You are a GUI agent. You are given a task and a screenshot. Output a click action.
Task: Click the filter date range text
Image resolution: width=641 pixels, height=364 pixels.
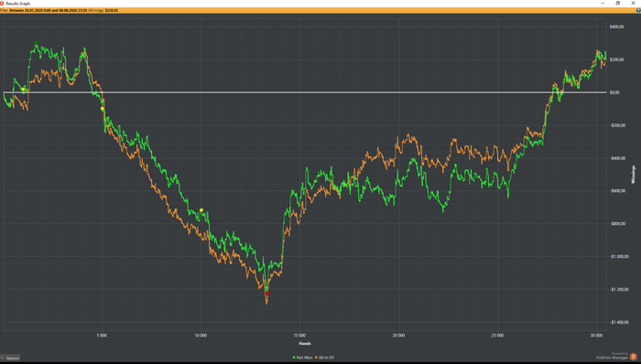48,10
